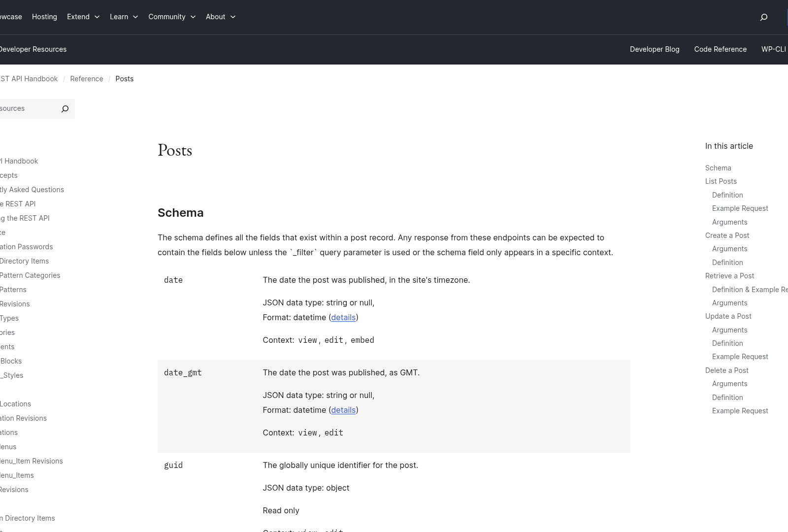Open Blocks sidebar item
788x532 pixels.
tap(11, 361)
